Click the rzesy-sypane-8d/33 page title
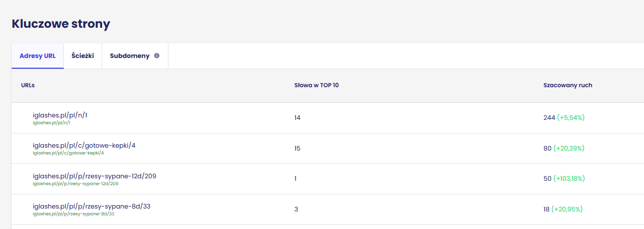The image size is (644, 229). click(92, 206)
